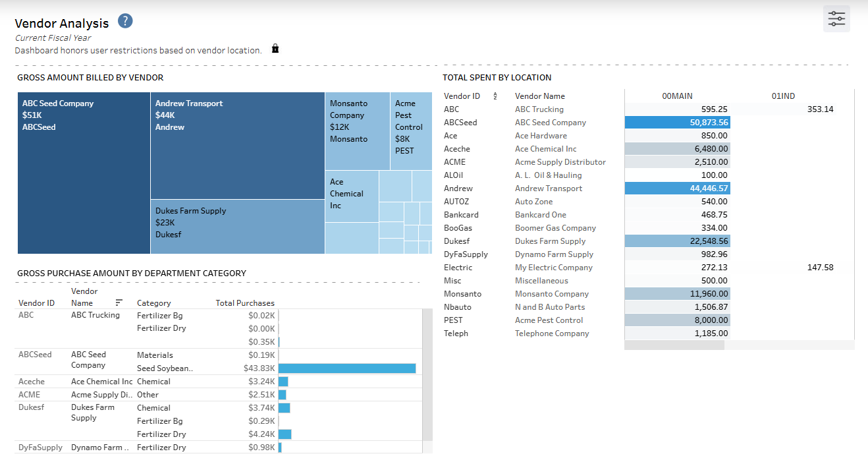Open the help question mark icon

[125, 21]
